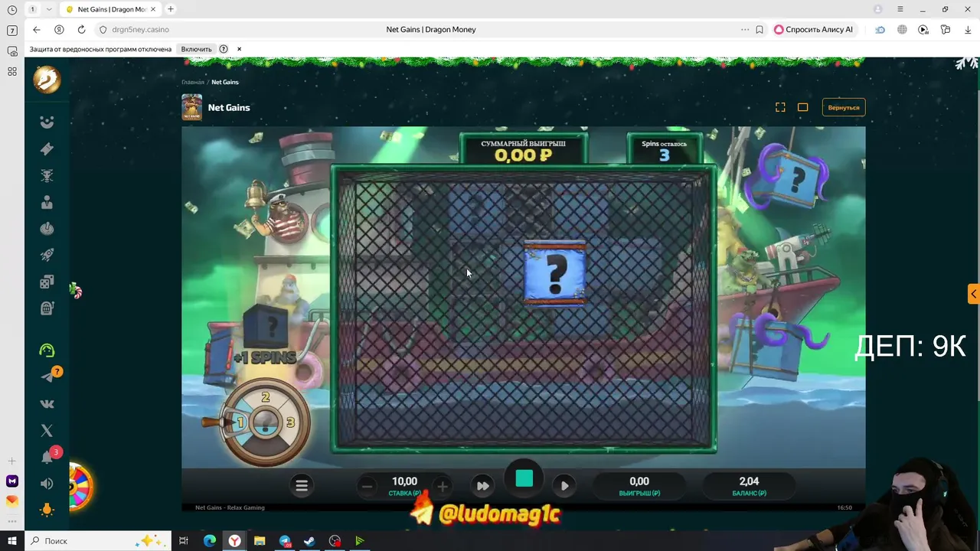Open a new browser tab

pos(170,9)
